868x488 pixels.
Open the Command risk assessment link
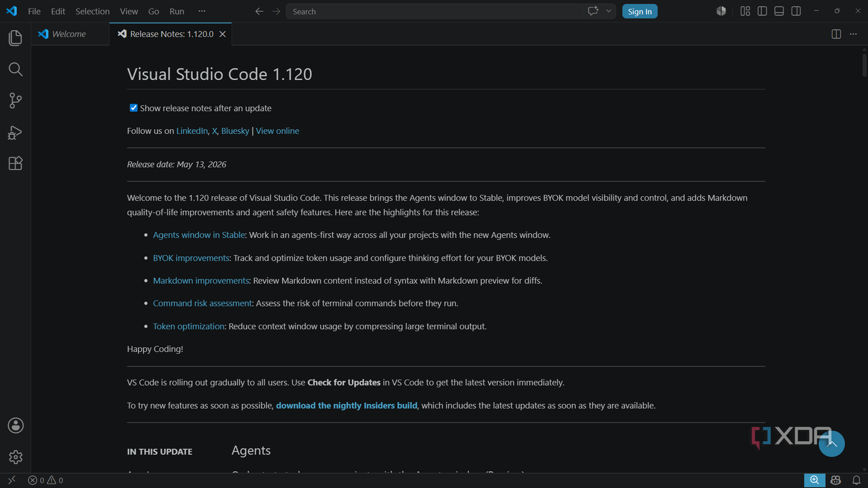coord(203,303)
